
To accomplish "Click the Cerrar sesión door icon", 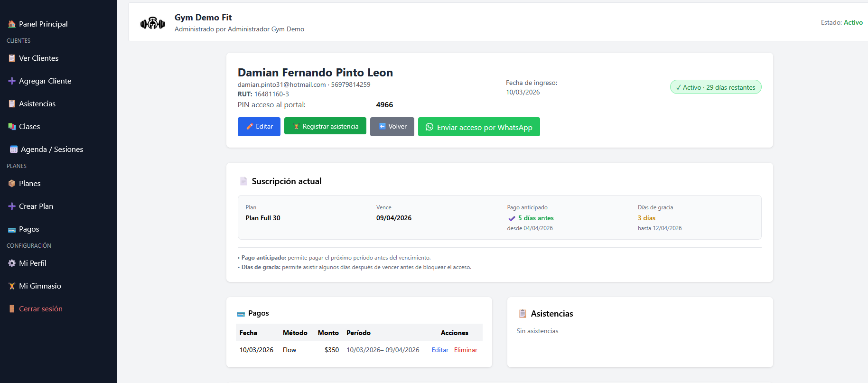I will (x=12, y=309).
